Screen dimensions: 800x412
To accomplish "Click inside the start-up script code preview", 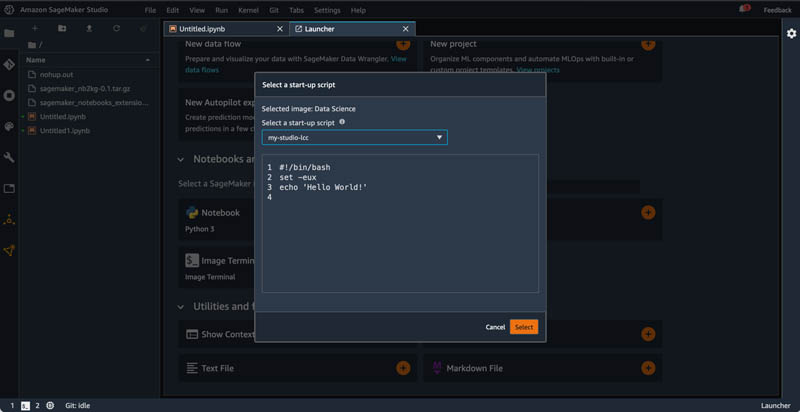I will click(x=401, y=223).
